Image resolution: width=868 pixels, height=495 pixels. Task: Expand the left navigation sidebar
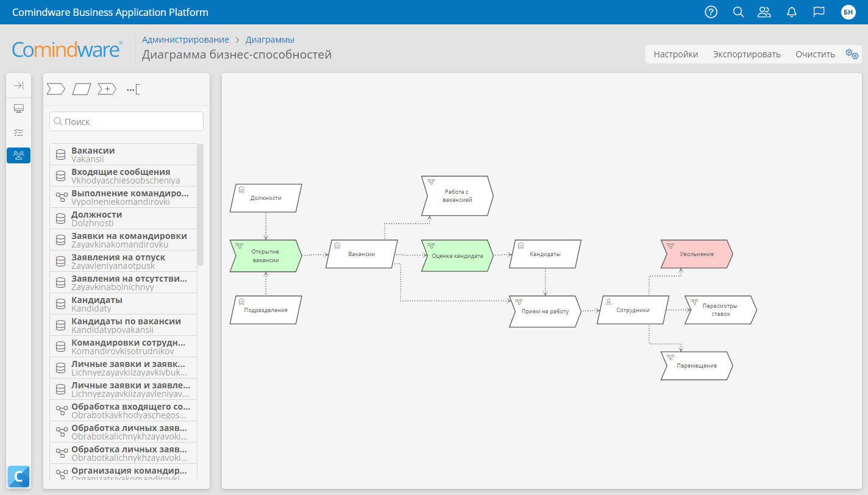pos(18,86)
